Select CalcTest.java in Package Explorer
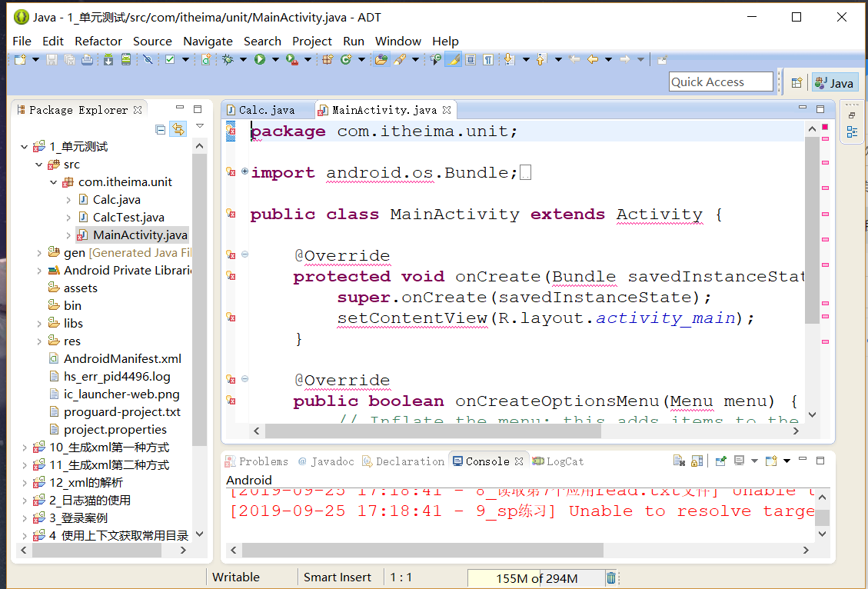868x589 pixels. (128, 218)
